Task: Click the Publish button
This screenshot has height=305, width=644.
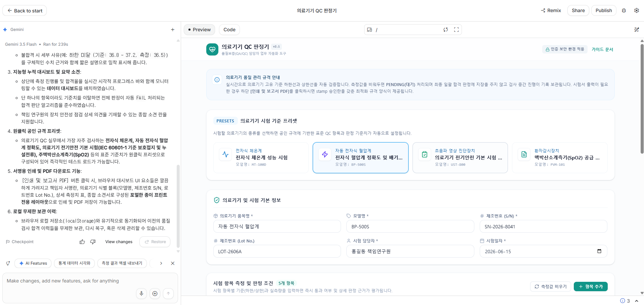Action: [604, 10]
